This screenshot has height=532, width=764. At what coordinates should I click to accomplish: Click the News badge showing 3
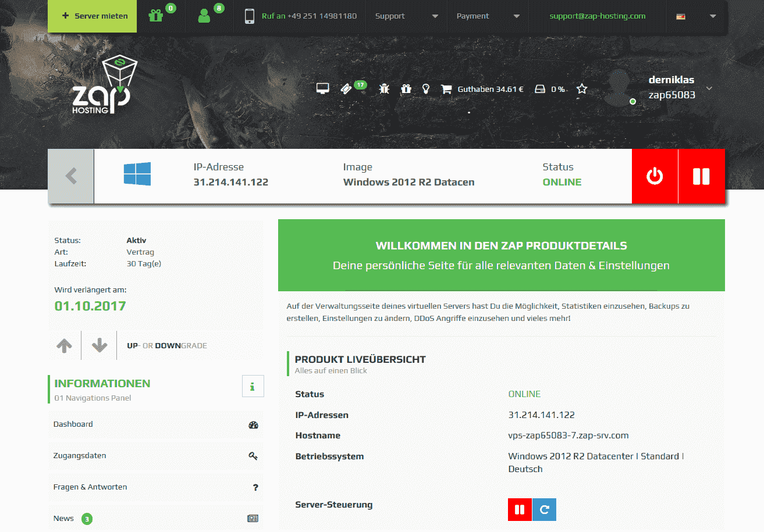[x=87, y=519]
